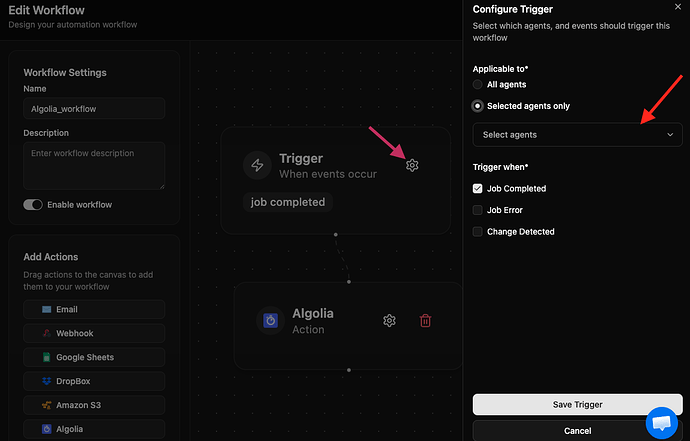Select the Selected agents only option

pos(477,106)
